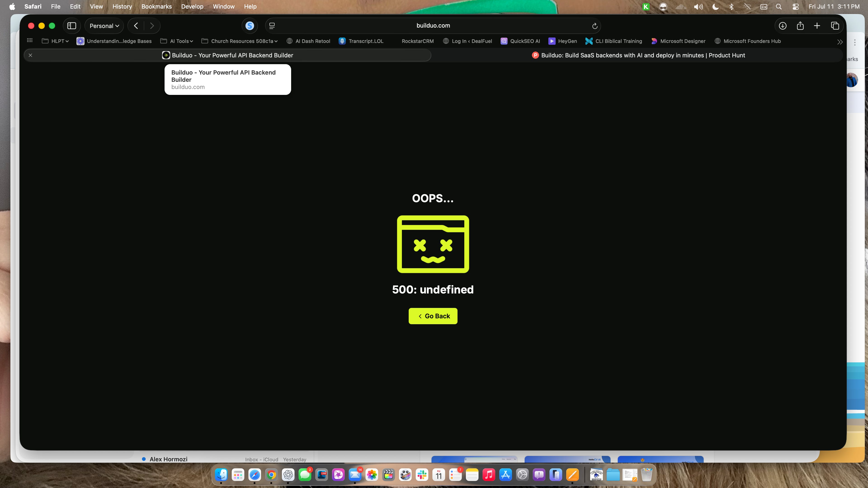Open a new tab with plus icon
This screenshot has height=488, width=868.
click(817, 26)
